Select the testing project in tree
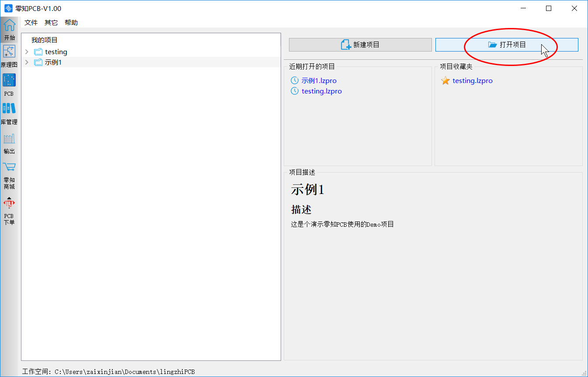 click(x=56, y=52)
